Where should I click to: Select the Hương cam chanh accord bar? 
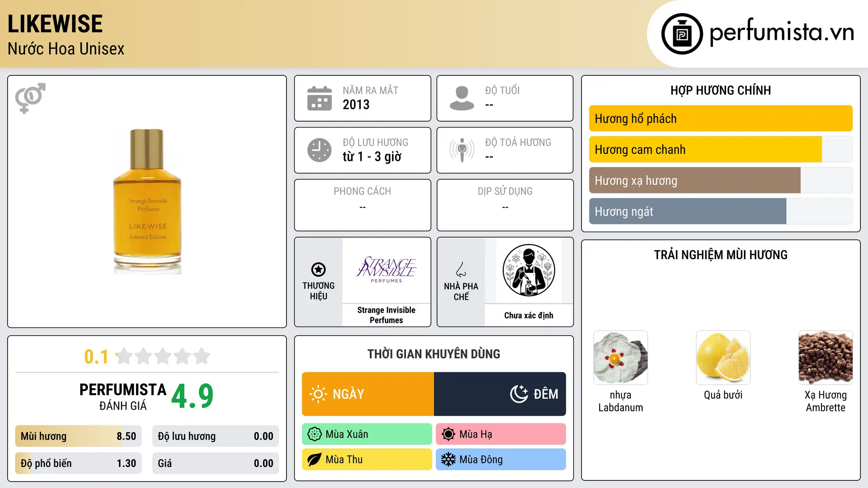click(721, 150)
